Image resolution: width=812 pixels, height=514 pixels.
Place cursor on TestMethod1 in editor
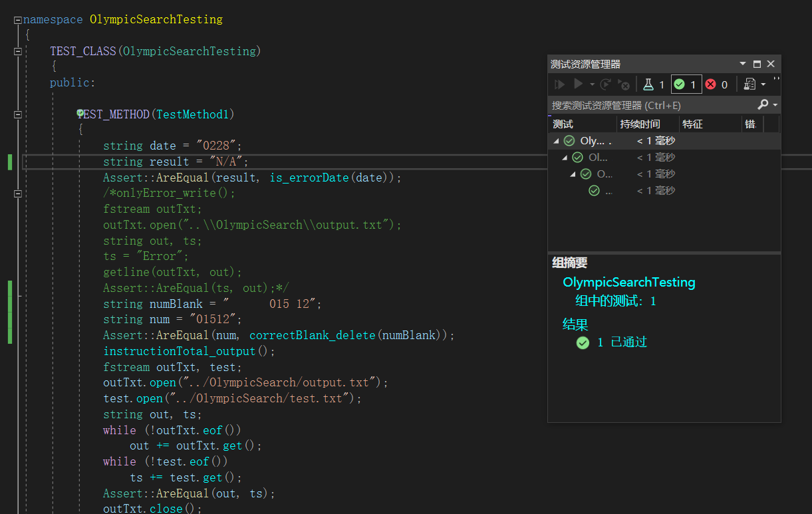[x=192, y=114]
